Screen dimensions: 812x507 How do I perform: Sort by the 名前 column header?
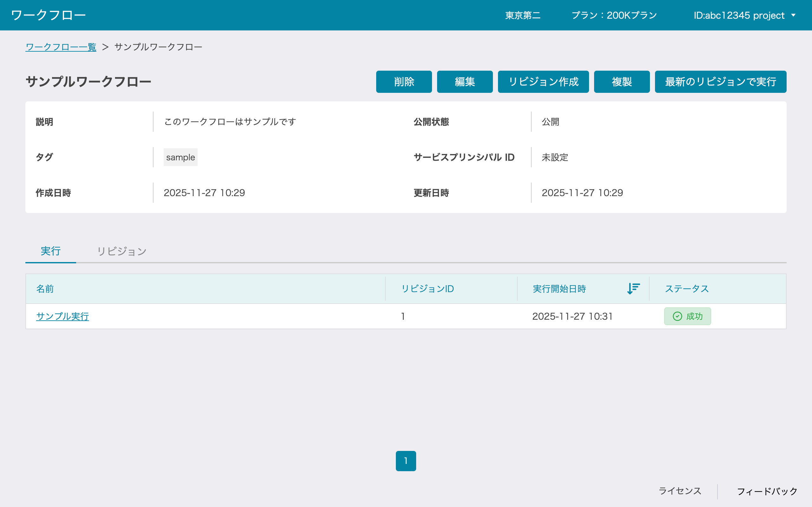tap(45, 288)
